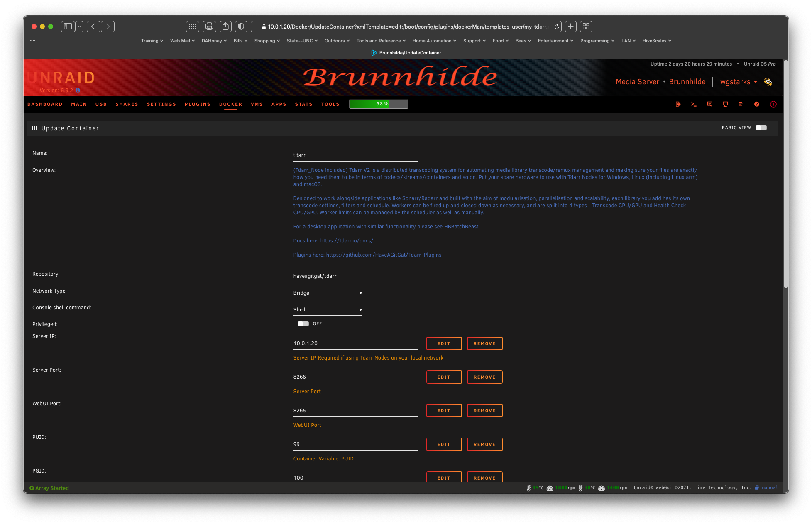
Task: Turn on the Privileged switch
Action: point(303,324)
